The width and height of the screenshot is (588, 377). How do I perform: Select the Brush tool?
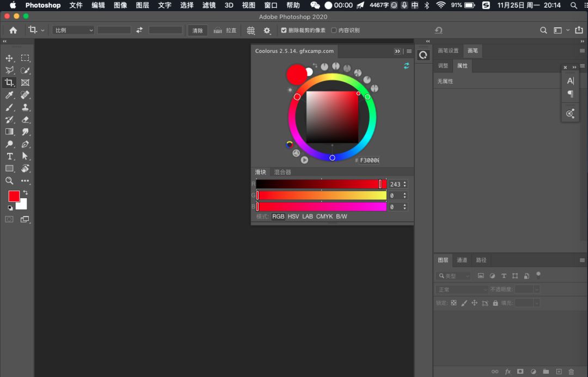click(x=9, y=107)
